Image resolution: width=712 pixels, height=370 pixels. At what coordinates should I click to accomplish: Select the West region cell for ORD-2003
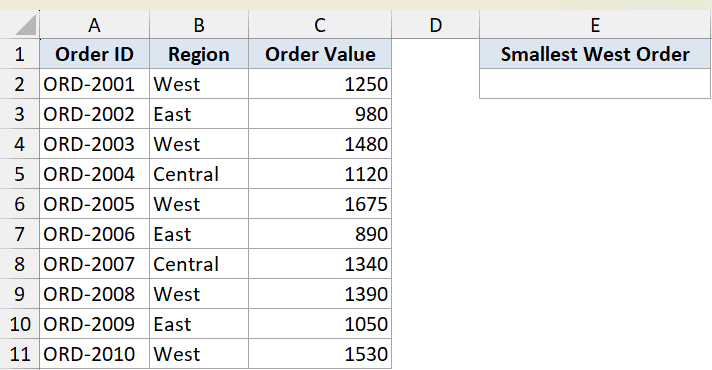click(199, 144)
